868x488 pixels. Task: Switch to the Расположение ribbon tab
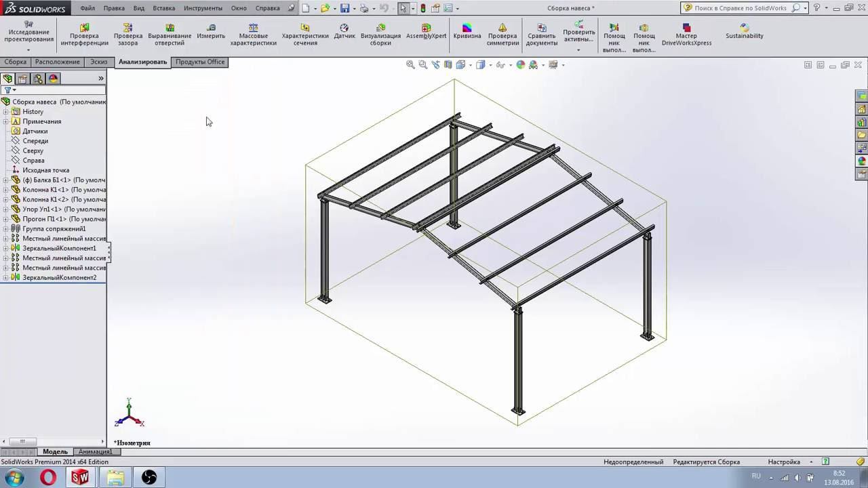click(x=58, y=62)
